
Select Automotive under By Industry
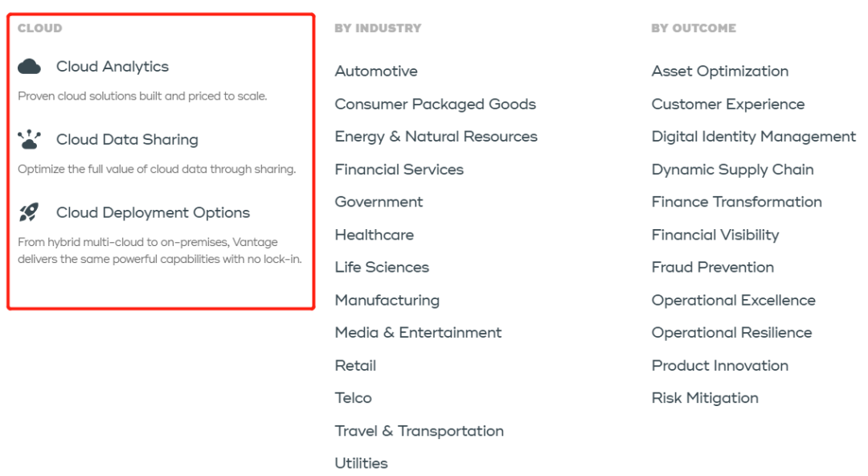376,72
